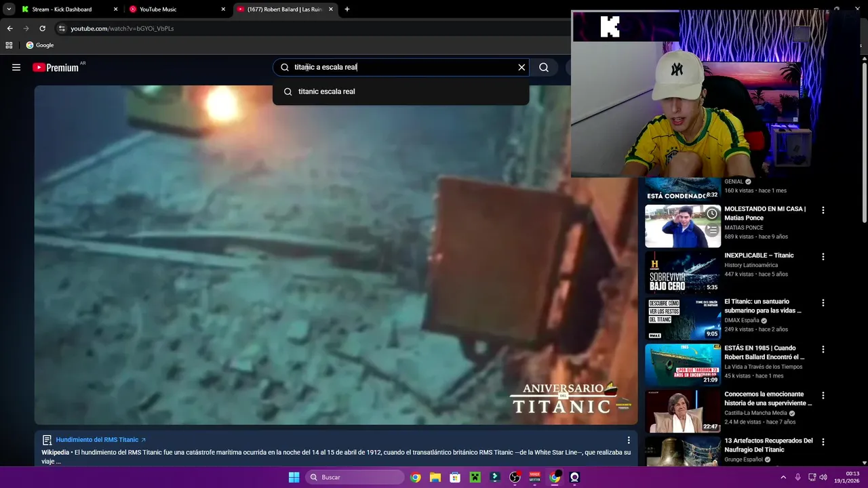The height and width of the screenshot is (488, 868).
Task: Open 'ESTÁS EN 1985 | Cuando Robert Ballard' title
Action: point(764,352)
